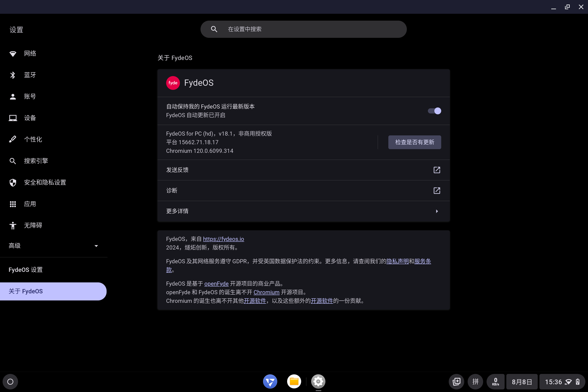Expand 更多详情 more details row
This screenshot has width=588, height=392.
point(303,211)
